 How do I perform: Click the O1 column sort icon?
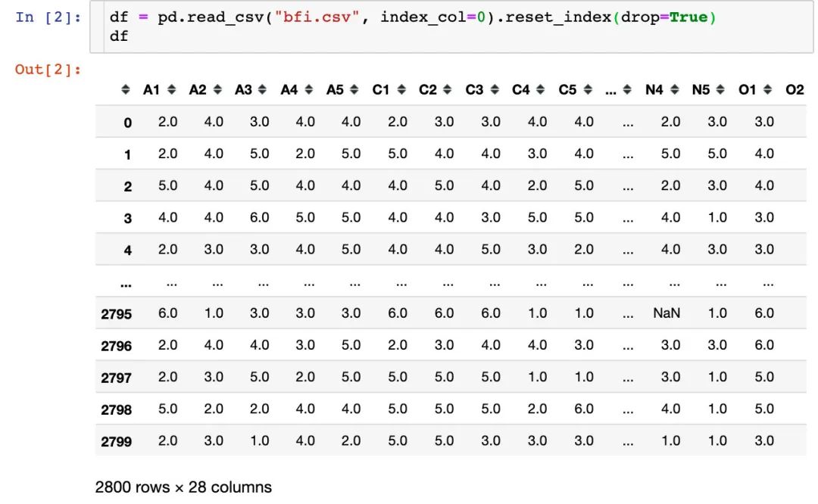[x=767, y=89]
